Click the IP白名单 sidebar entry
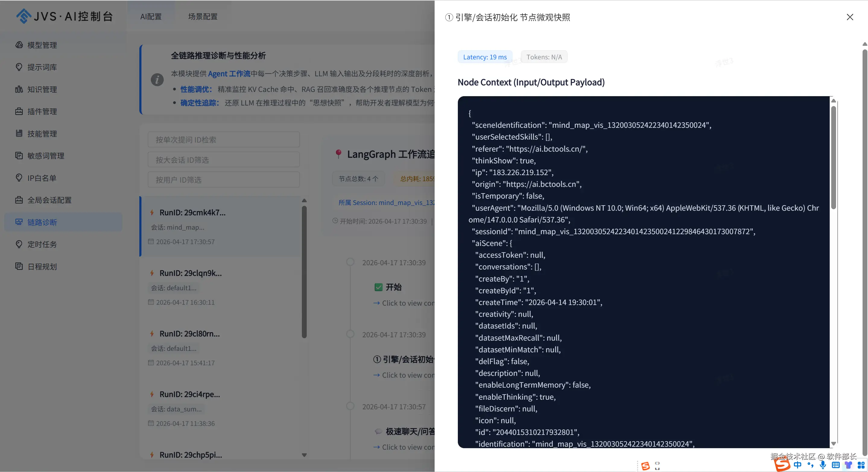The image size is (868, 472). (x=42, y=178)
